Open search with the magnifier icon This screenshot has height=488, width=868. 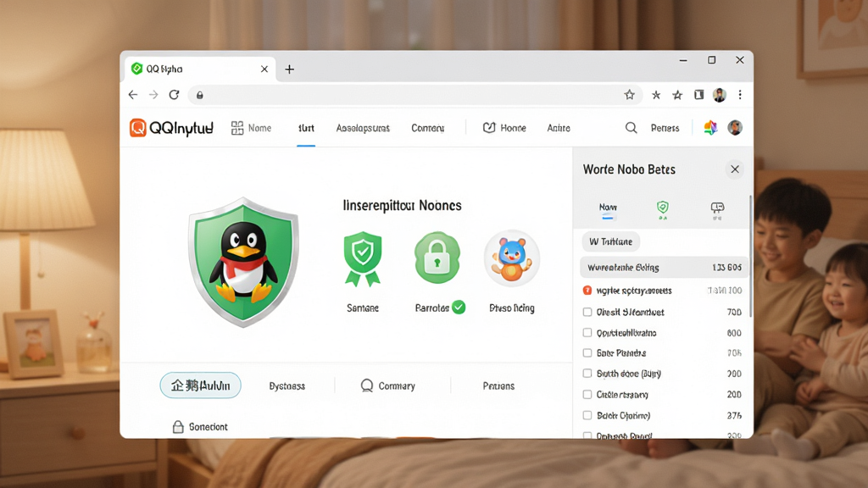[631, 128]
